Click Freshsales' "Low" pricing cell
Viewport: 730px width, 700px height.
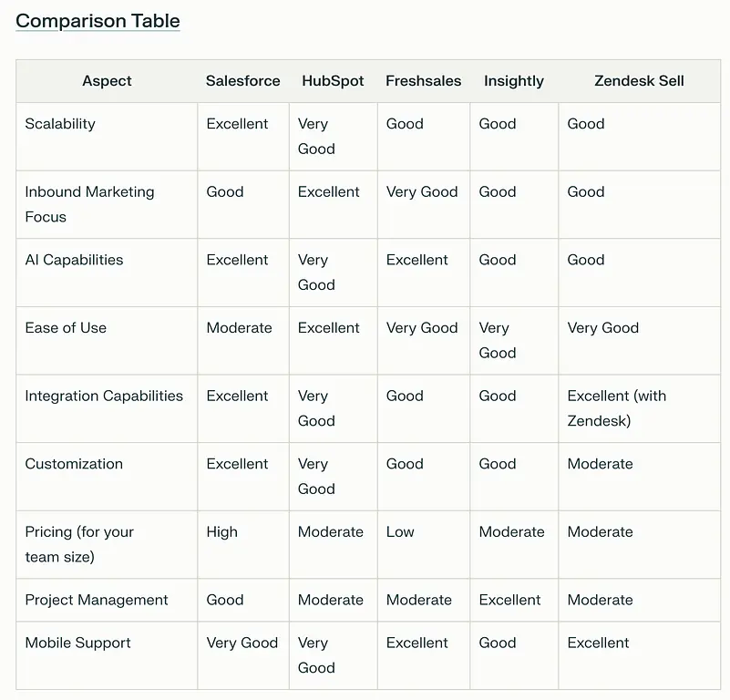[x=400, y=532]
